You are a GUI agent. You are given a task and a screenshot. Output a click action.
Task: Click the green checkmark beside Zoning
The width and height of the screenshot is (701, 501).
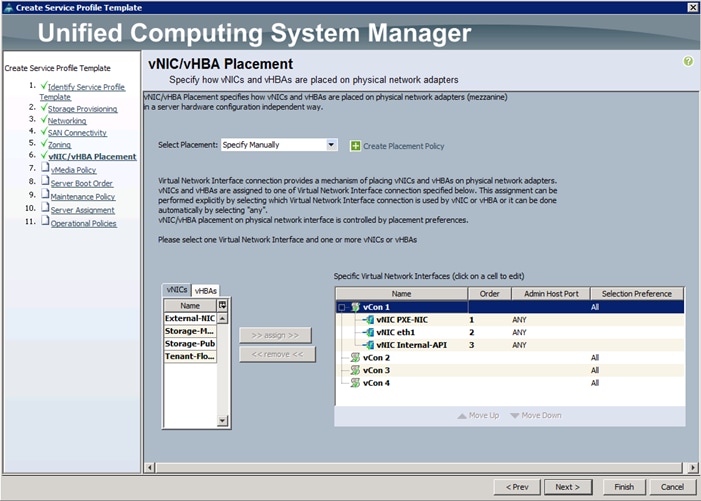click(43, 144)
